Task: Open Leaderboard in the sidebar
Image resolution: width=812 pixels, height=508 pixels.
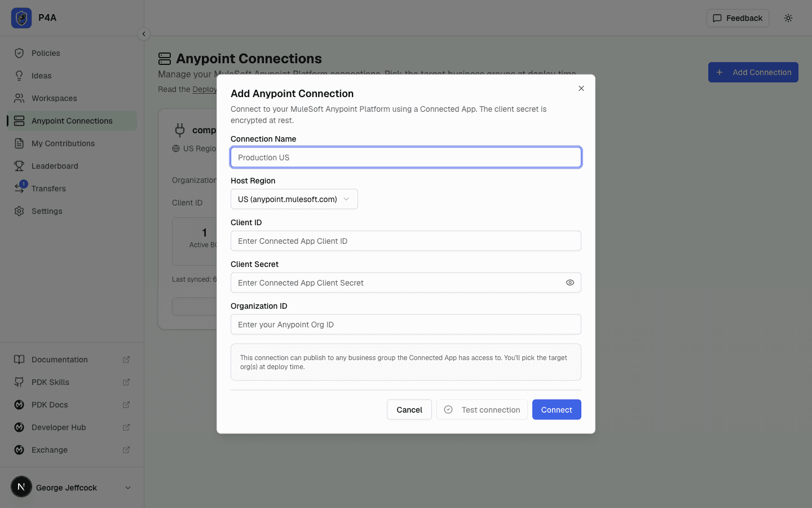Action: tap(72, 166)
